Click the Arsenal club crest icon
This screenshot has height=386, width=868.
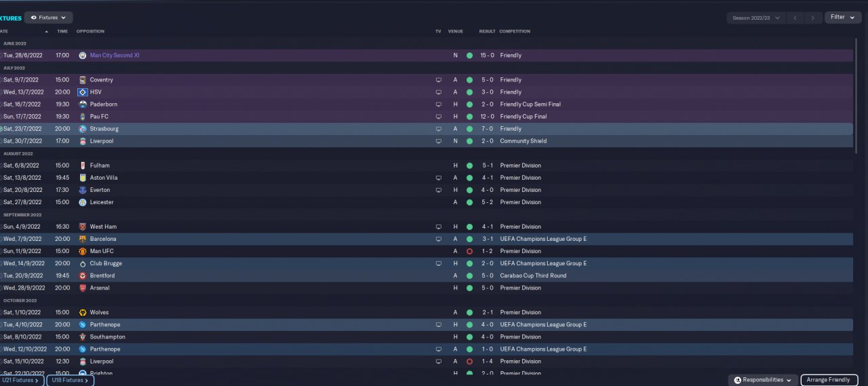point(83,288)
